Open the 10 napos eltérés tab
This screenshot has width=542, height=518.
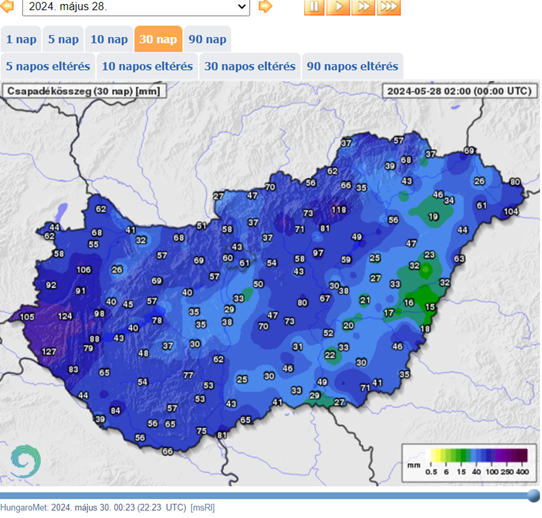(x=147, y=66)
